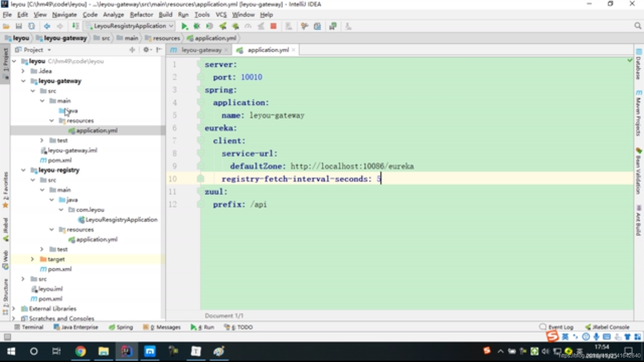Open Structure side tool window
The height and width of the screenshot is (362, 644).
(5, 297)
